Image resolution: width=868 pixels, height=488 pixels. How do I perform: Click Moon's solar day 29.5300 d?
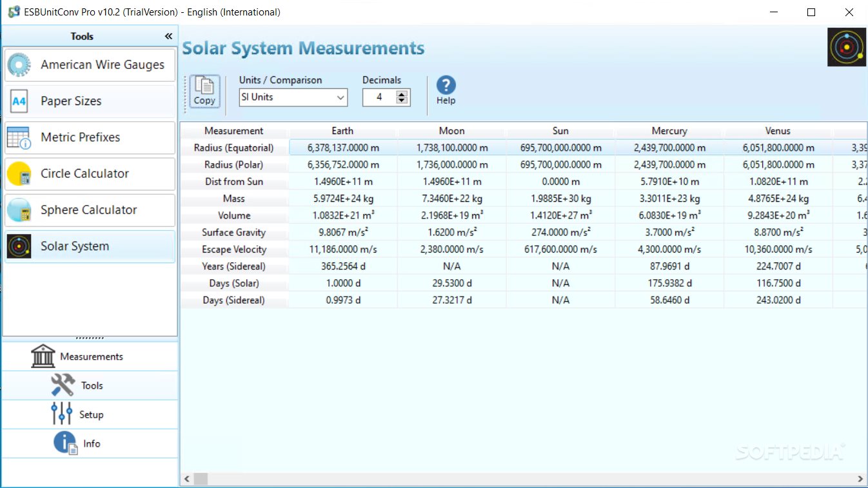pyautogui.click(x=452, y=283)
